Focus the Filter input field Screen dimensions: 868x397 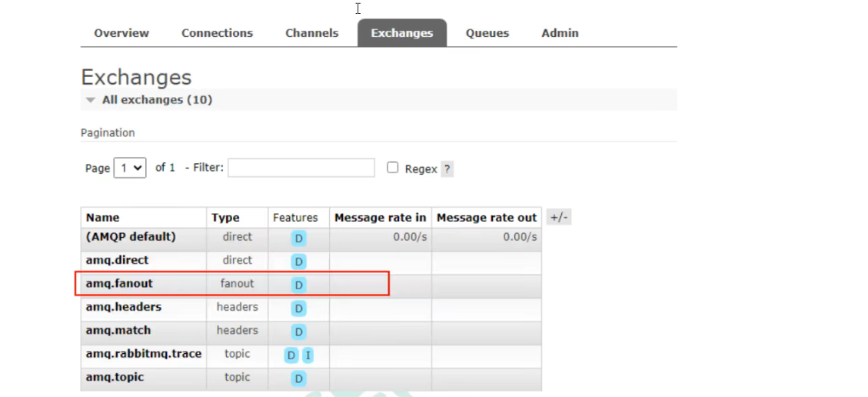tap(301, 168)
